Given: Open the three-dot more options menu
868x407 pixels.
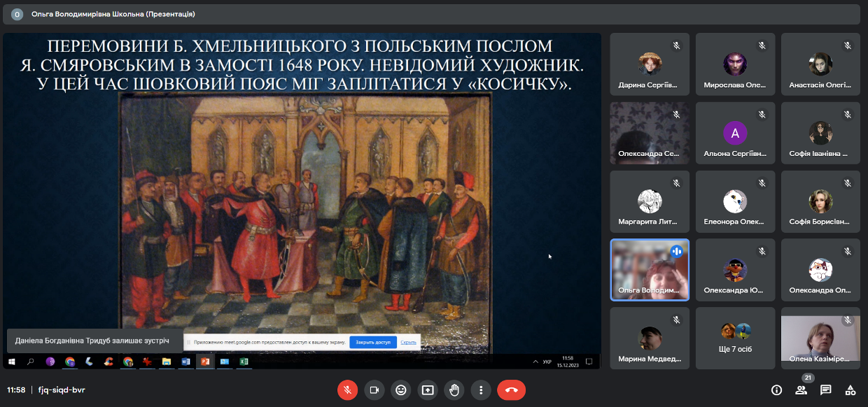Looking at the screenshot, I should (481, 390).
